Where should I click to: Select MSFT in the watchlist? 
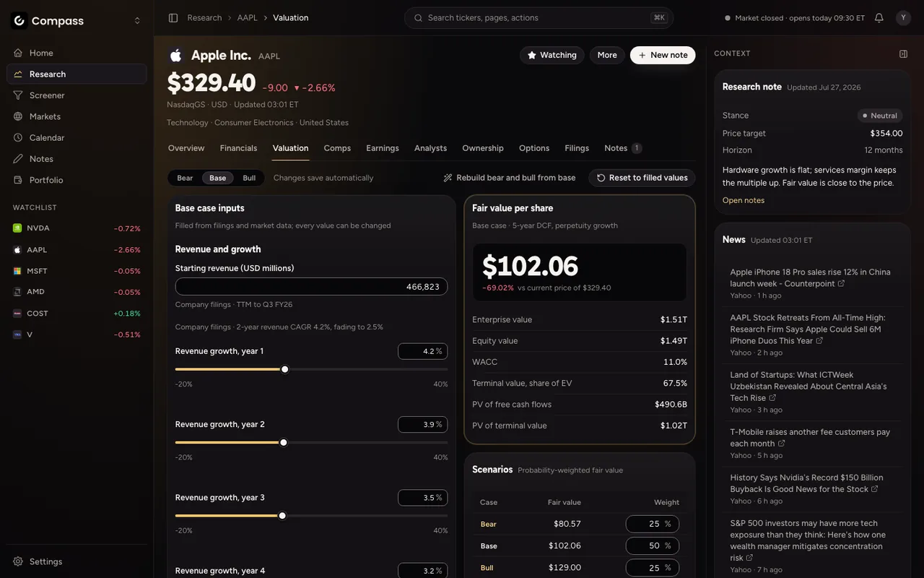point(77,271)
